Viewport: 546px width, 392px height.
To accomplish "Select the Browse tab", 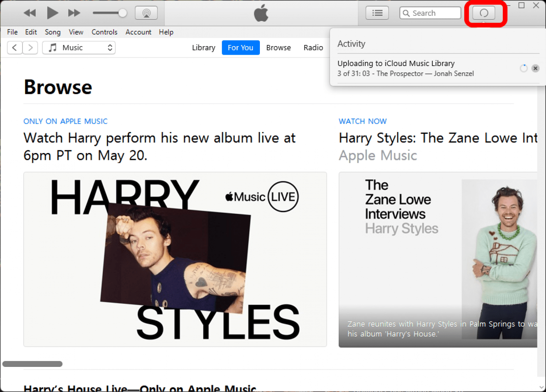I will [278, 48].
